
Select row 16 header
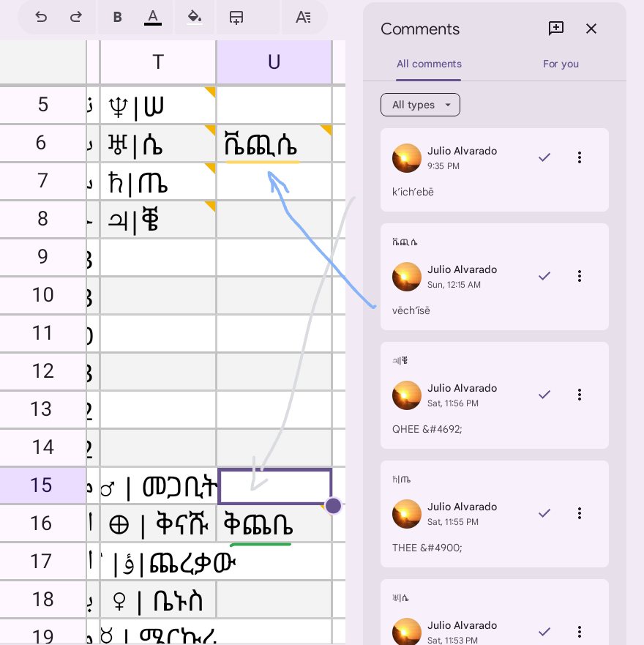pos(42,523)
